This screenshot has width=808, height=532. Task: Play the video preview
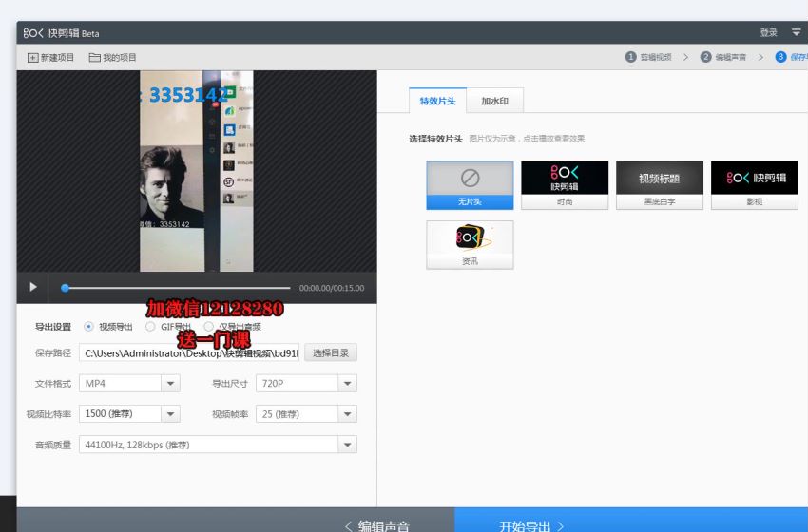[x=33, y=287]
